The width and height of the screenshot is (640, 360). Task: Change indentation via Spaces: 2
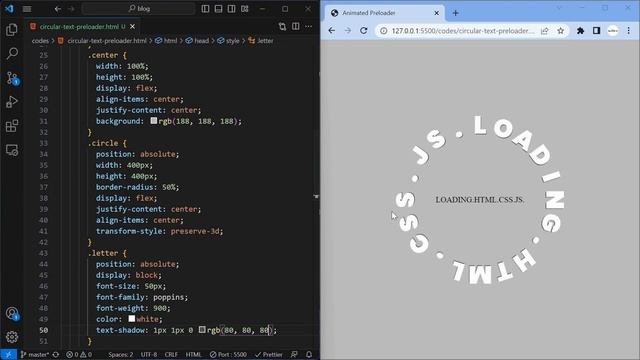click(x=121, y=354)
